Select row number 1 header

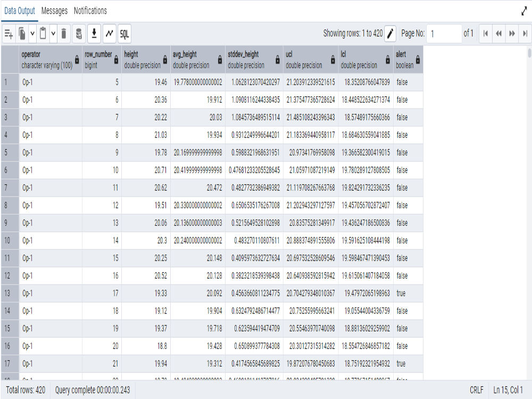pos(10,82)
